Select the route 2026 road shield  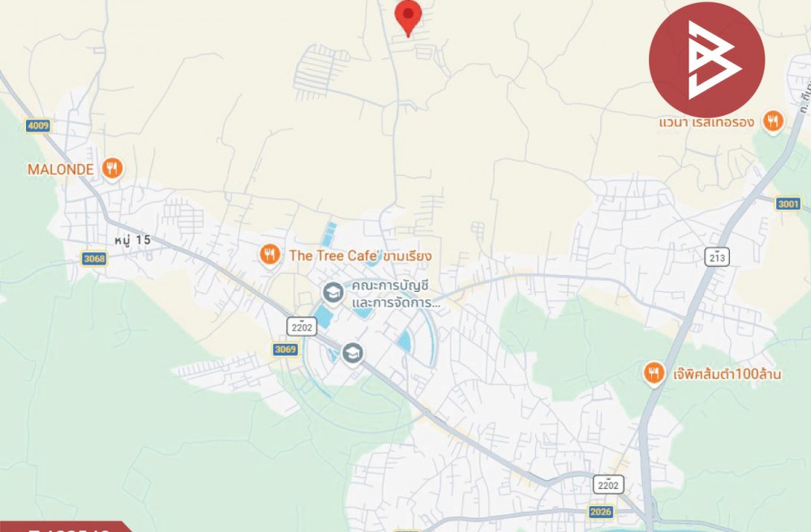[600, 512]
